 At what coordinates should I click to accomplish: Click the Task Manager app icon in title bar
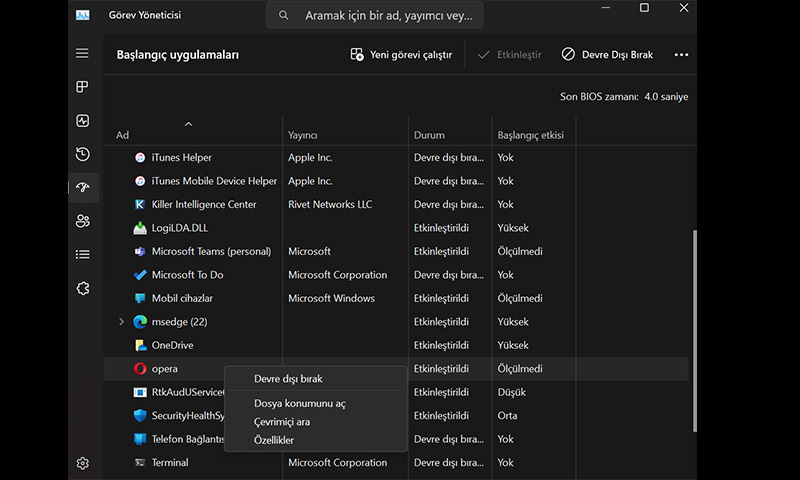[83, 15]
